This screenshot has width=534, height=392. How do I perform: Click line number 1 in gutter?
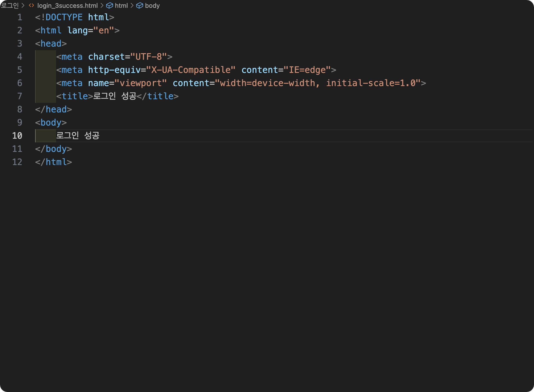click(x=20, y=17)
